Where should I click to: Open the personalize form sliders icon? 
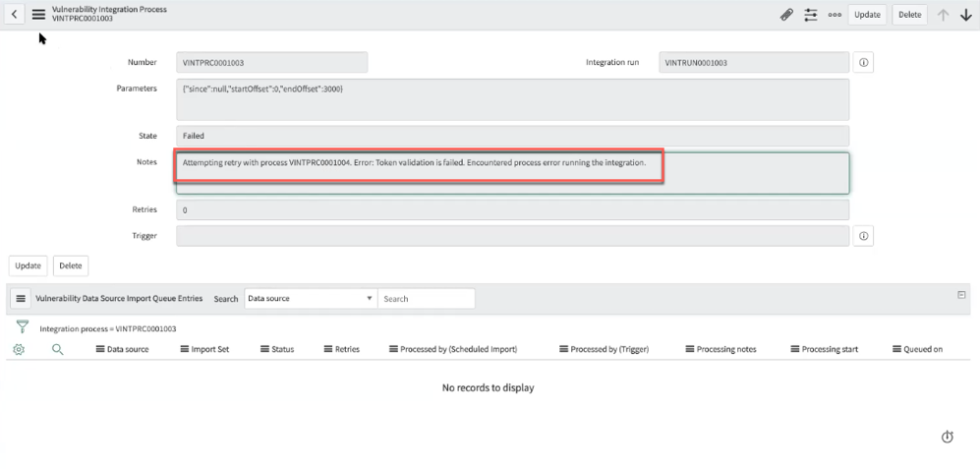pyautogui.click(x=811, y=15)
